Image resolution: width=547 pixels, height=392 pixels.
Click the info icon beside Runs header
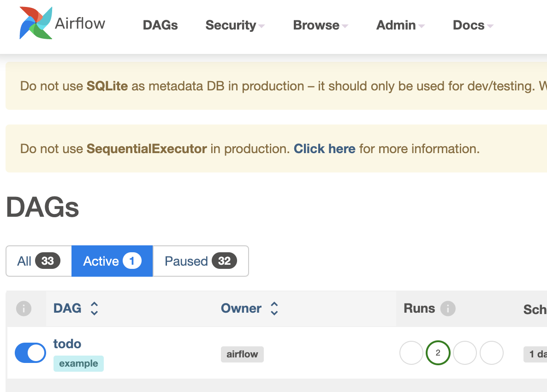[447, 309]
